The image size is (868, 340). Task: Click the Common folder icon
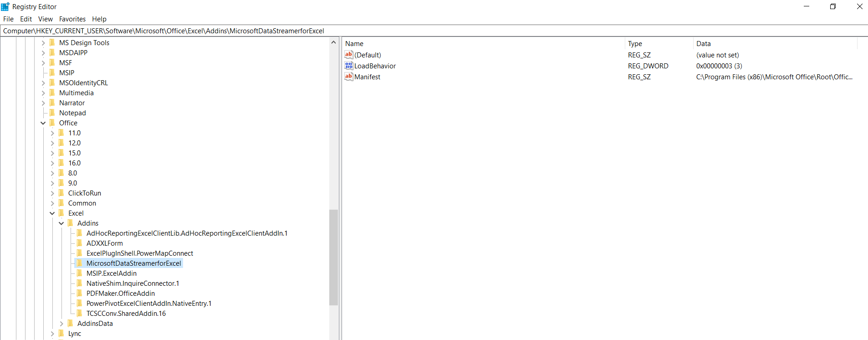coord(61,203)
